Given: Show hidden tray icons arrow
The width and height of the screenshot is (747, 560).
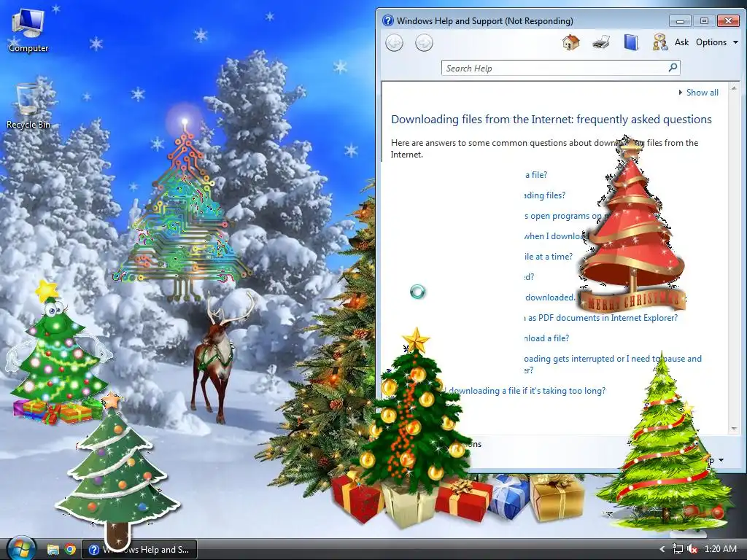Looking at the screenshot, I should pyautogui.click(x=662, y=549).
